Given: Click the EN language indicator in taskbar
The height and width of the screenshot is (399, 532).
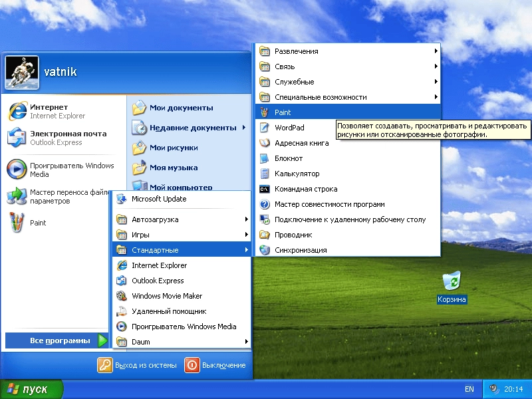Looking at the screenshot, I should pos(469,389).
